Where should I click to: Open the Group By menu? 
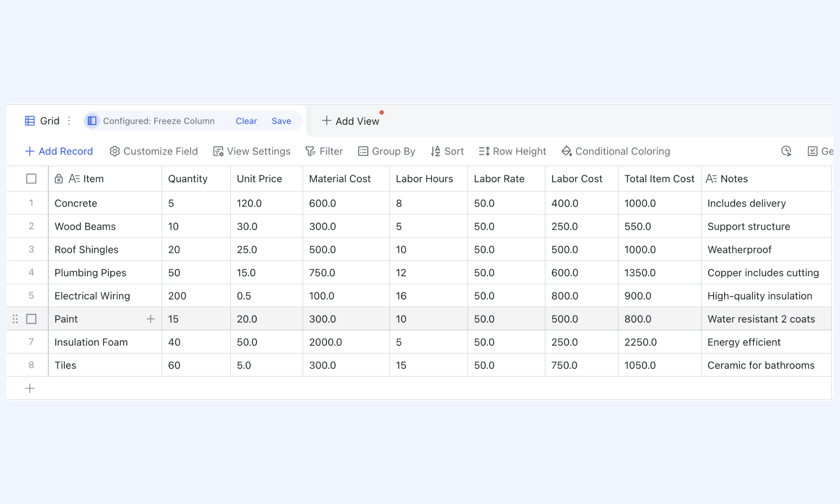(x=386, y=151)
